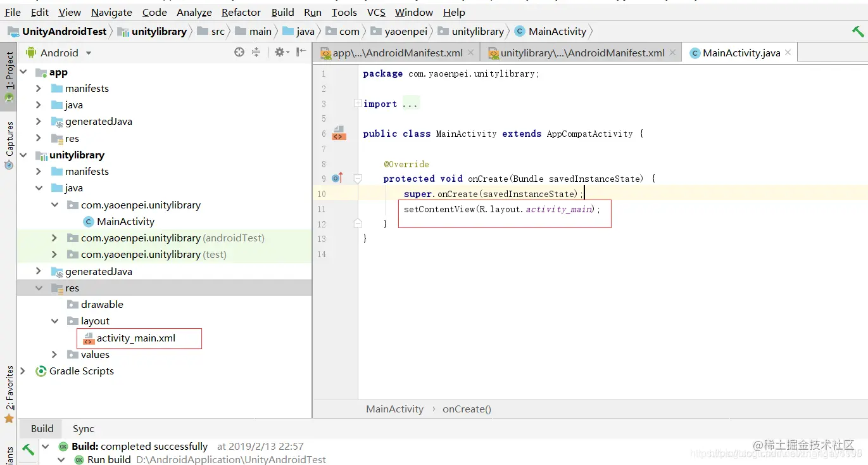Expand the app generatedJava folder
The height and width of the screenshot is (465, 868).
pyautogui.click(x=39, y=121)
